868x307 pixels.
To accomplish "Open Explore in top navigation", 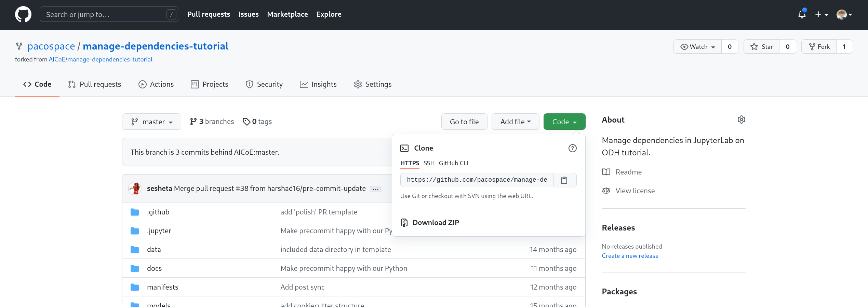I will point(329,14).
